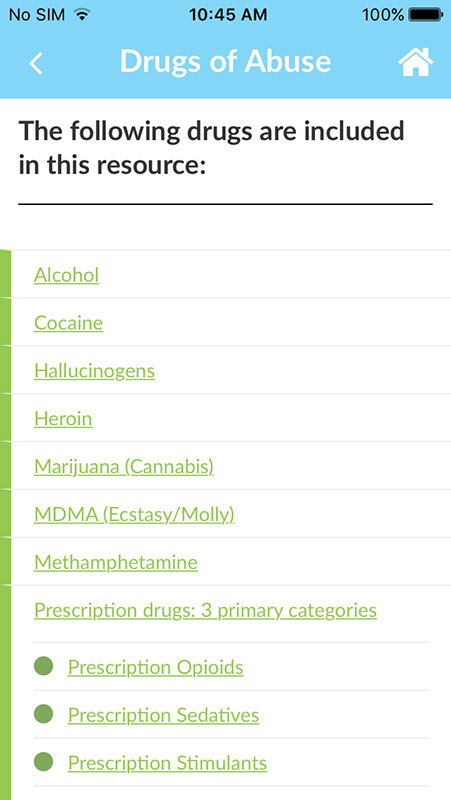Screen dimensions: 451x800
Task: View Prescription Sedatives details
Action: 163,715
